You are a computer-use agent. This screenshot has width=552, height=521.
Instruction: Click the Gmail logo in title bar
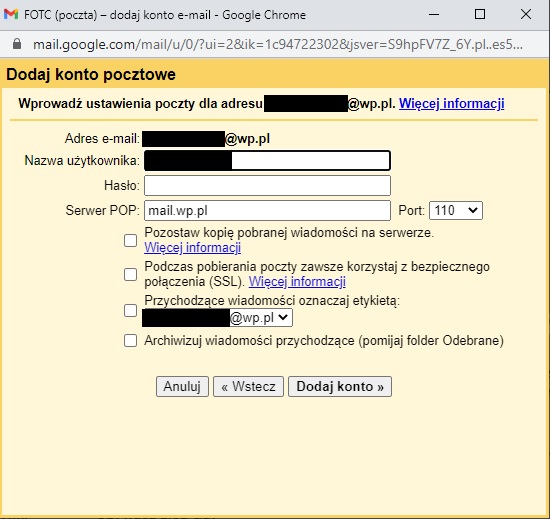[x=11, y=14]
